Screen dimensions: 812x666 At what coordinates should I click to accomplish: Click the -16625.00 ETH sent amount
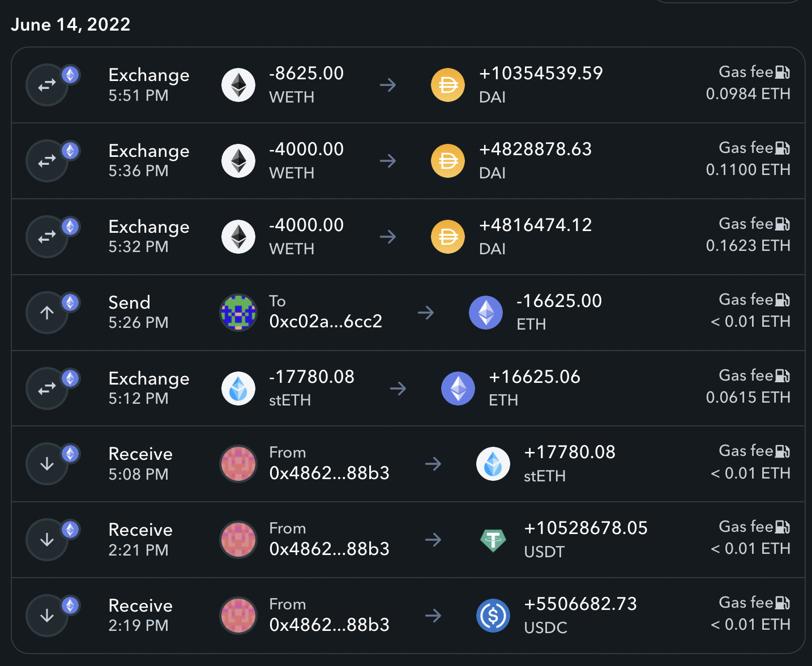pos(559,301)
